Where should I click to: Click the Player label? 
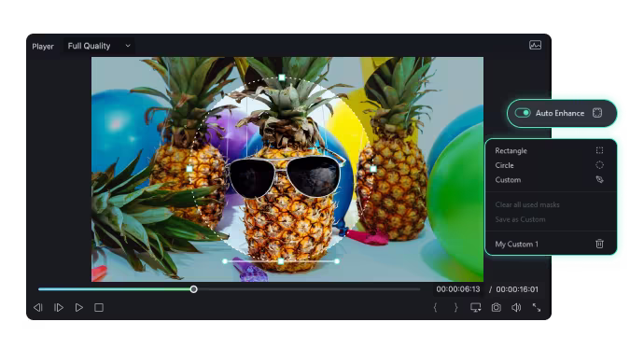click(x=43, y=47)
